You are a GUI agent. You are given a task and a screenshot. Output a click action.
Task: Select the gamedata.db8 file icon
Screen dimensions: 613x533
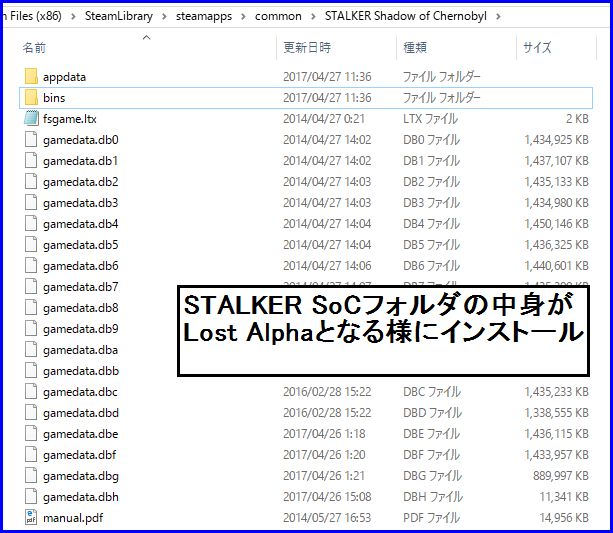tap(31, 308)
